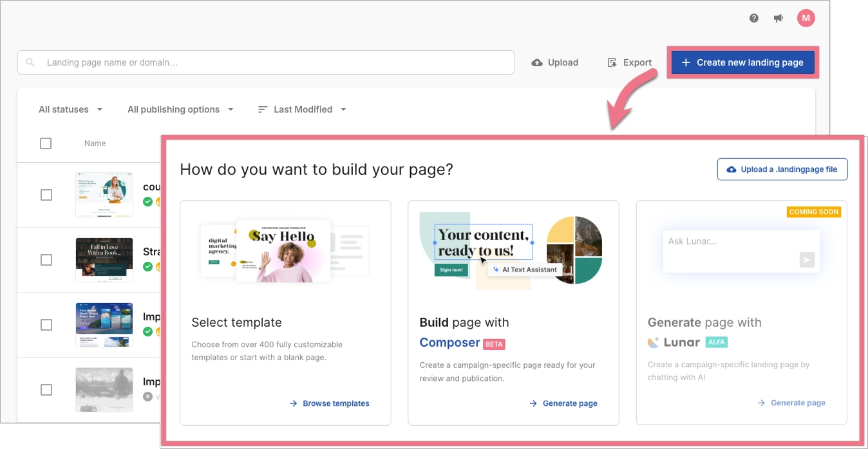This screenshot has height=449, width=868.
Task: Click the megaphone announcements icon
Action: pyautogui.click(x=778, y=18)
